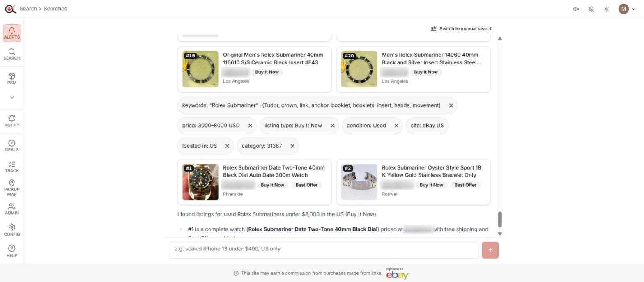
Task: Open the PSM package icon
Action: 12,78
